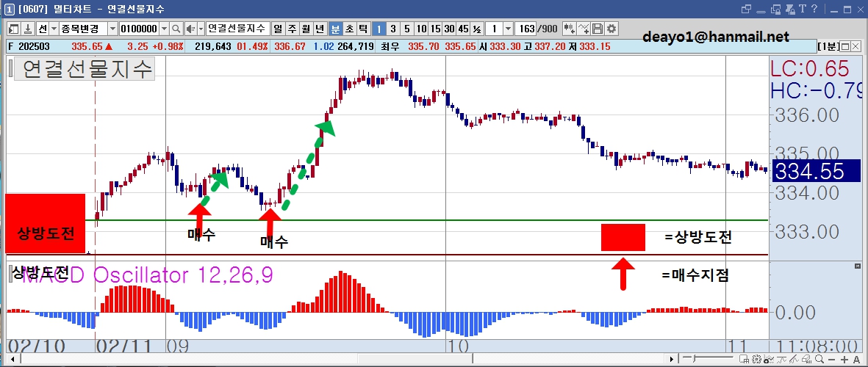Click the horizontal line wave bottom icon

pos(782,359)
